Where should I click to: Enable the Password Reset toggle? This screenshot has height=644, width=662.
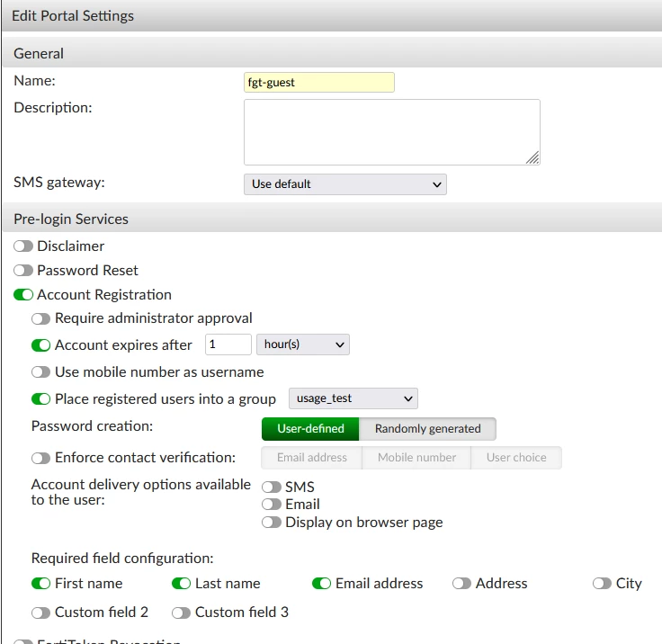[x=23, y=270]
